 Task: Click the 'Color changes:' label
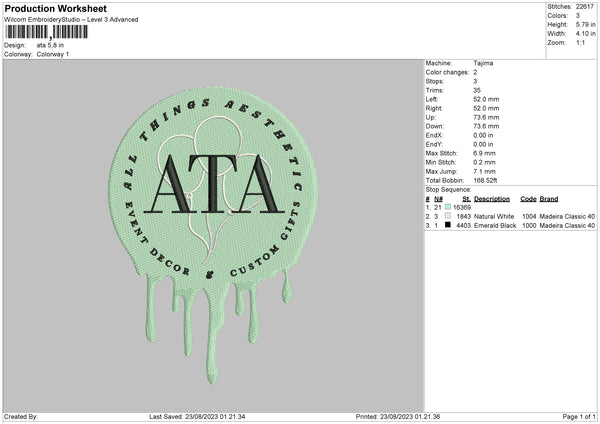(x=447, y=72)
